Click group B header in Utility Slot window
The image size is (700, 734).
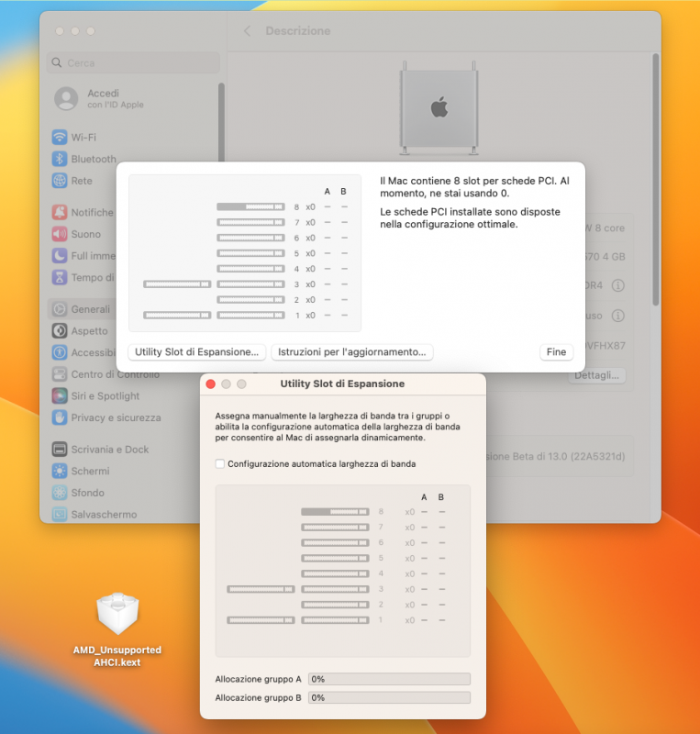pyautogui.click(x=441, y=497)
